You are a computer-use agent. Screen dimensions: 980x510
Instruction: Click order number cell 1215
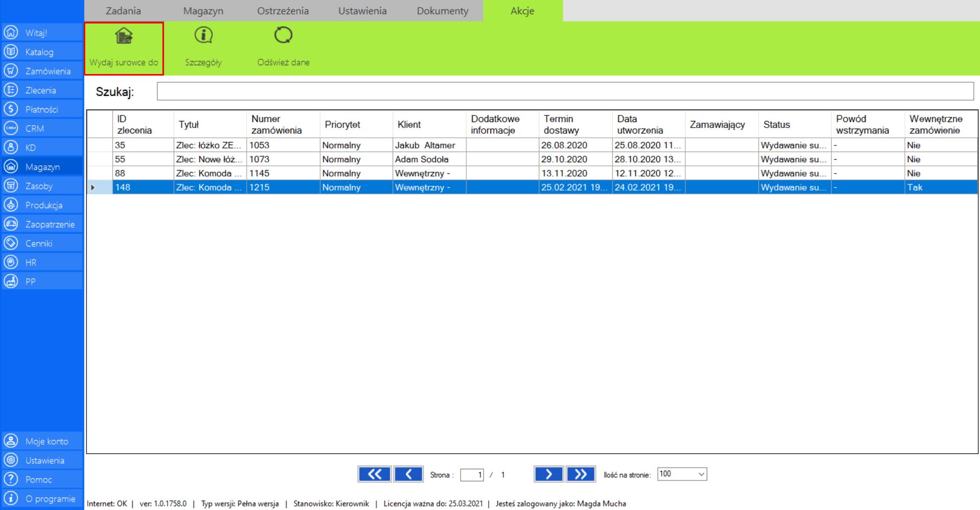283,187
